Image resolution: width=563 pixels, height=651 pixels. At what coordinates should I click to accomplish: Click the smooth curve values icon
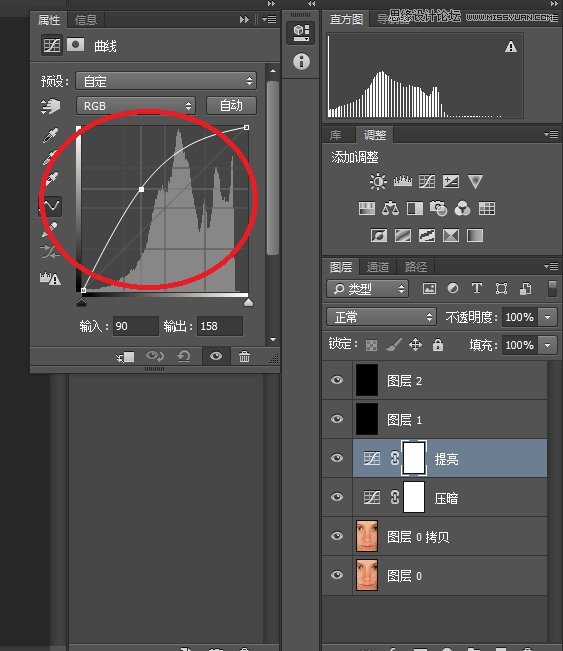pyautogui.click(x=51, y=252)
